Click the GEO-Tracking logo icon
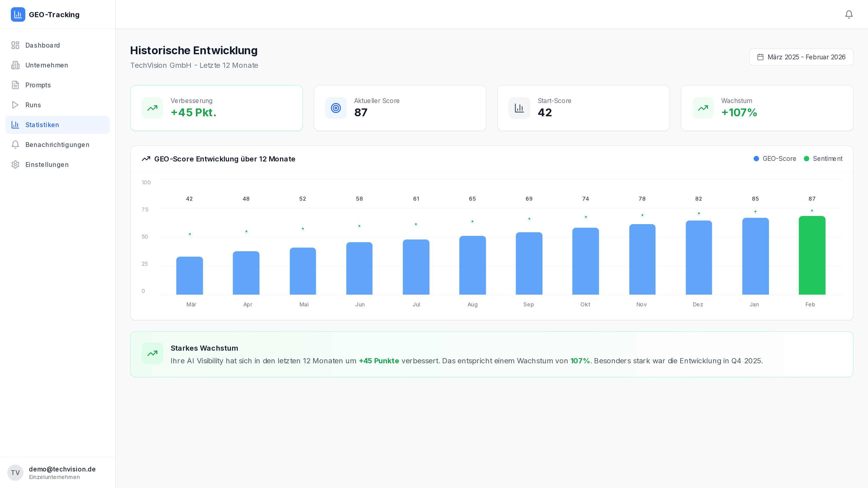The image size is (868, 488). [x=18, y=14]
